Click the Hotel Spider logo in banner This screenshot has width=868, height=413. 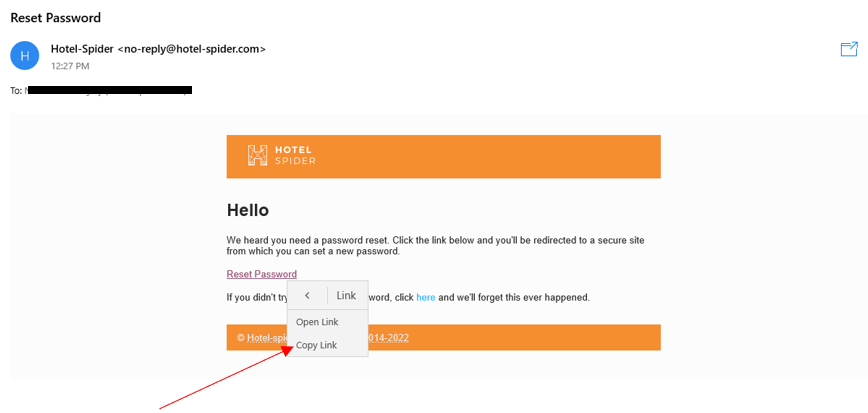click(x=282, y=155)
